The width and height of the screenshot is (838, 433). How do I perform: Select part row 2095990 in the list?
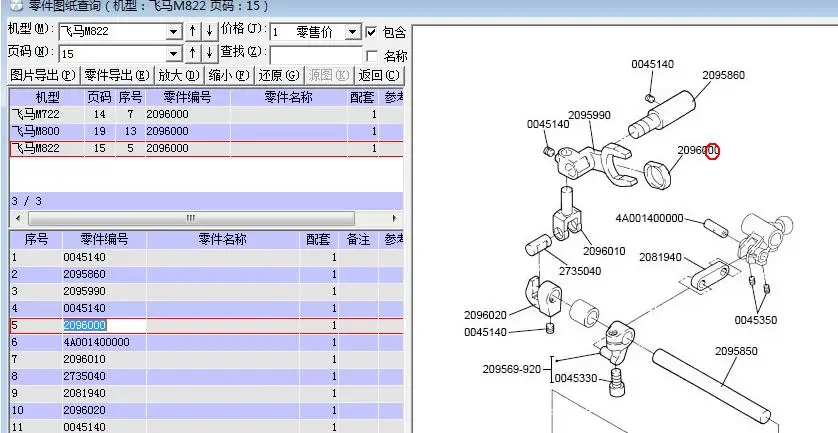(206, 291)
